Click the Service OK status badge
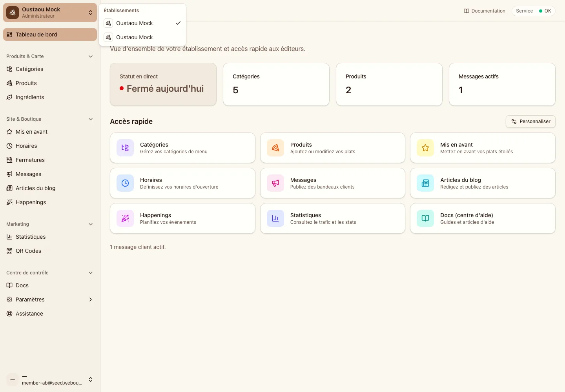Image resolution: width=565 pixels, height=392 pixels. click(534, 11)
